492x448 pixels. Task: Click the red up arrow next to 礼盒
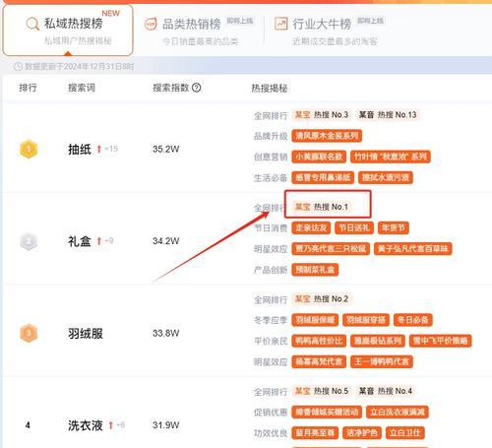coord(99,241)
